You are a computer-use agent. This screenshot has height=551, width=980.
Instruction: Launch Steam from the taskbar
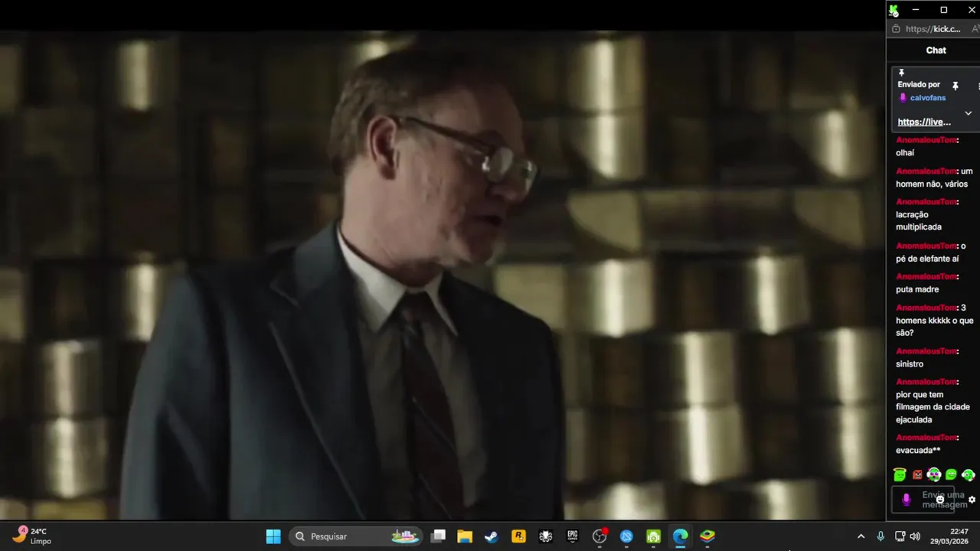pos(492,536)
